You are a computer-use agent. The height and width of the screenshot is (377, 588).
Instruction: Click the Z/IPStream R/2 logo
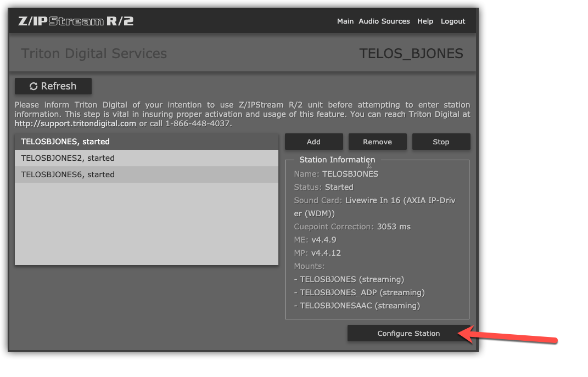[76, 21]
